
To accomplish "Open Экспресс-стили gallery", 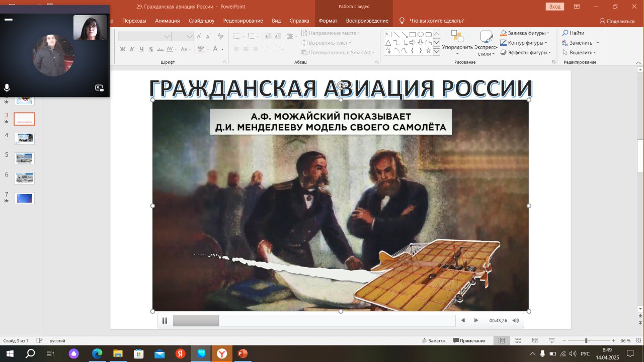I will click(486, 43).
